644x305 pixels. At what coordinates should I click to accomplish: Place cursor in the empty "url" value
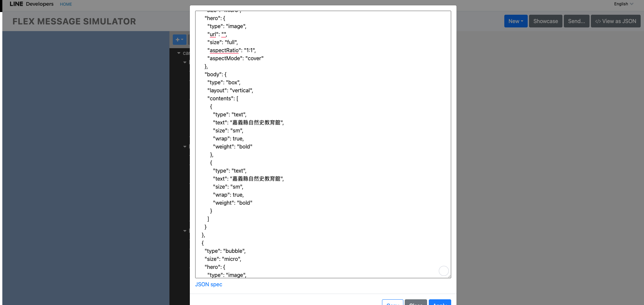[224, 34]
